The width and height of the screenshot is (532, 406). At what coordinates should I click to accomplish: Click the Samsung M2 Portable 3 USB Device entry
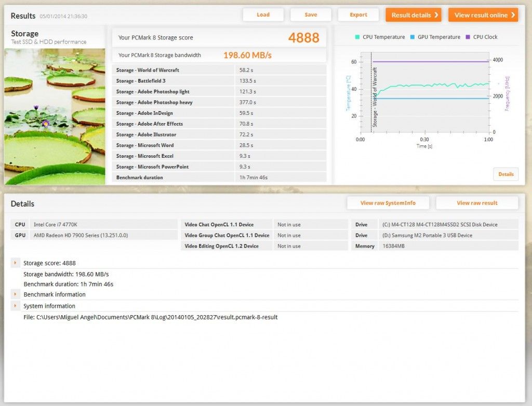427,235
